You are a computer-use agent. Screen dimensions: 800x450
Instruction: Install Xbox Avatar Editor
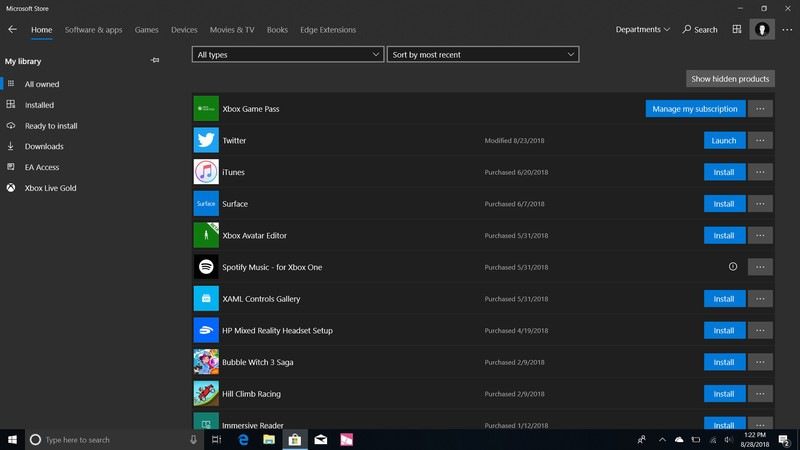(x=724, y=235)
